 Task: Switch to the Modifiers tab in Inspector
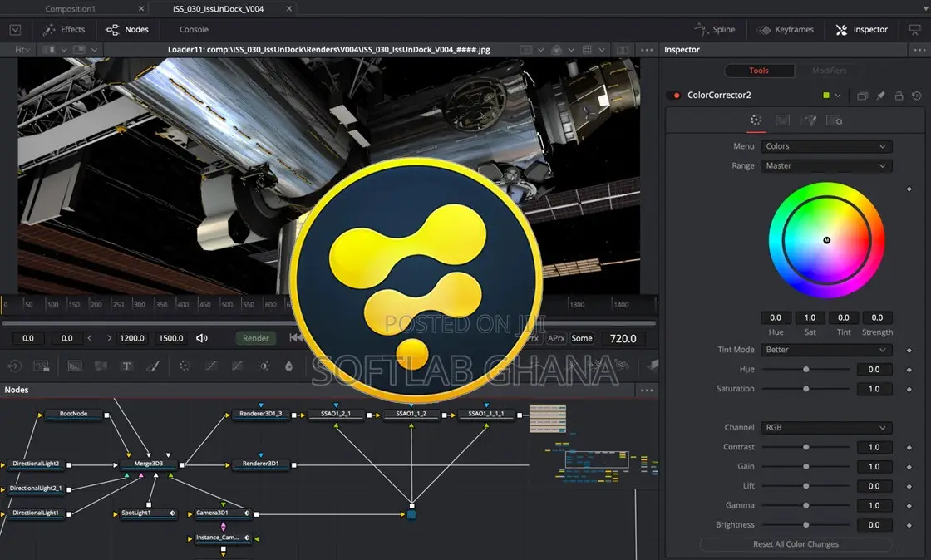[x=829, y=71]
